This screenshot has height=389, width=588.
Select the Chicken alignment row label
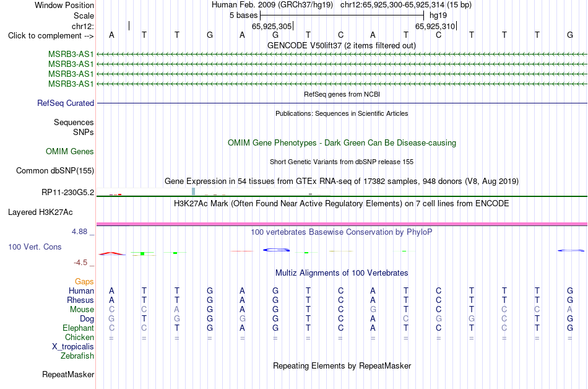[79, 337]
